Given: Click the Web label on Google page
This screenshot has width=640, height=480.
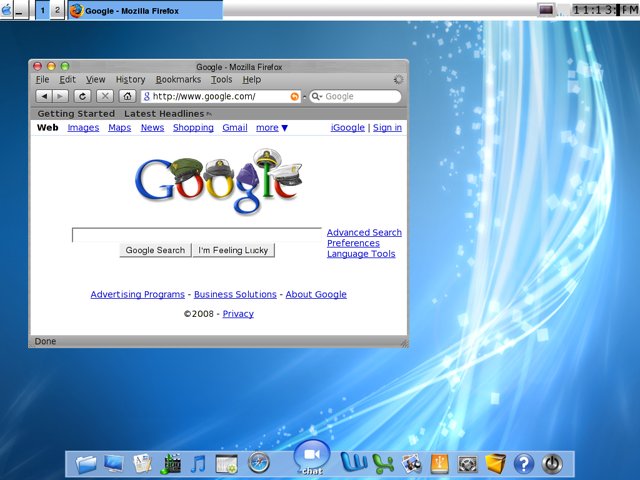Looking at the screenshot, I should click(48, 128).
